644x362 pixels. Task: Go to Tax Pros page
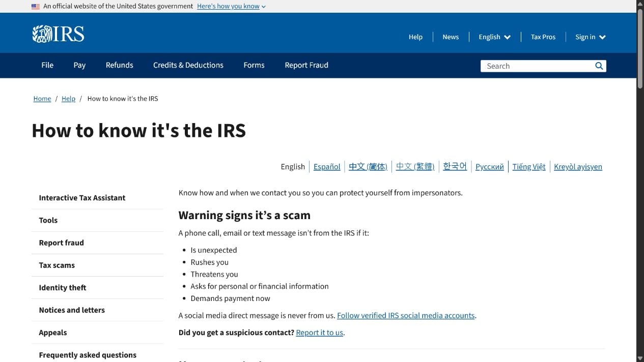point(543,37)
